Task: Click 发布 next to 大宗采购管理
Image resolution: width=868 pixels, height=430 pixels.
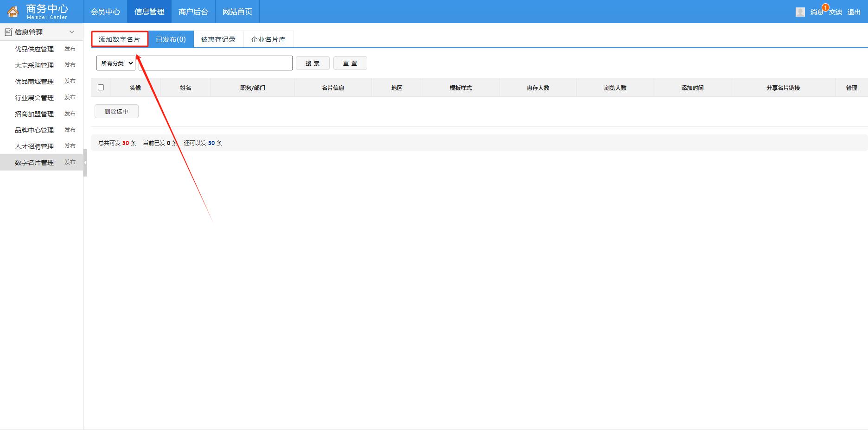Action: [70, 65]
